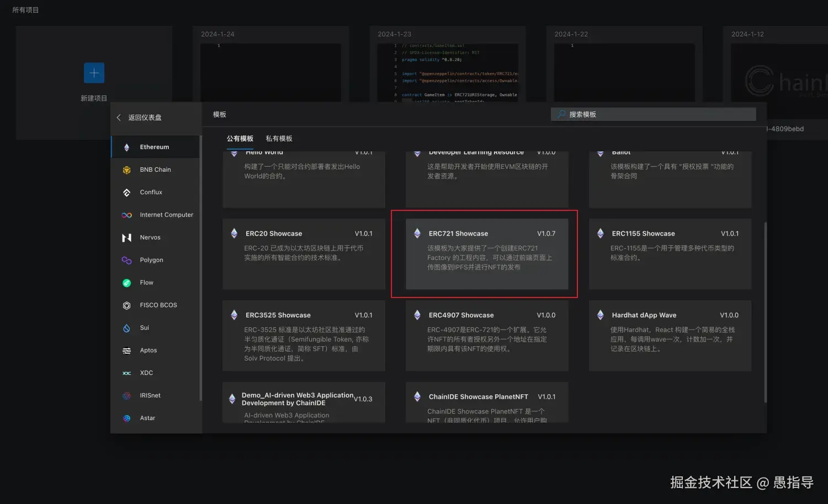Choose Polygon label in chain list
This screenshot has height=504, width=828.
click(151, 260)
